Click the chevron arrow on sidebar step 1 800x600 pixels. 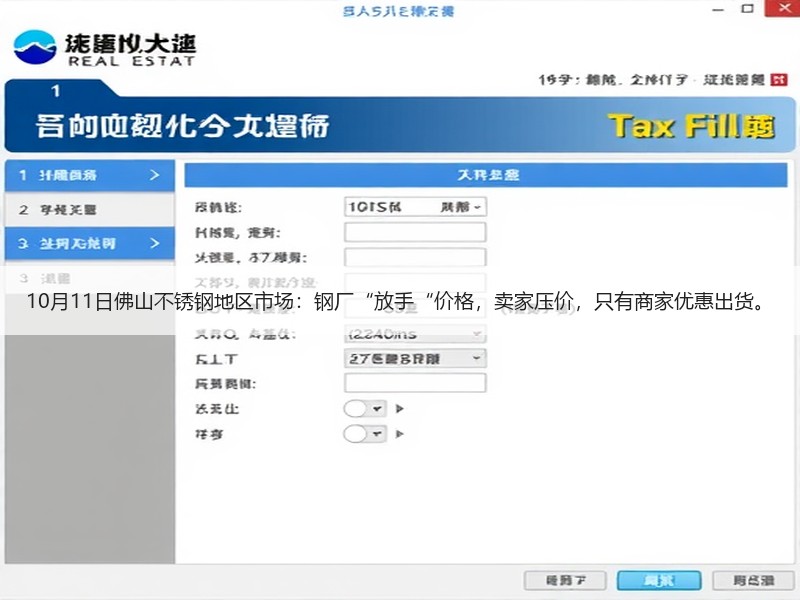155,175
